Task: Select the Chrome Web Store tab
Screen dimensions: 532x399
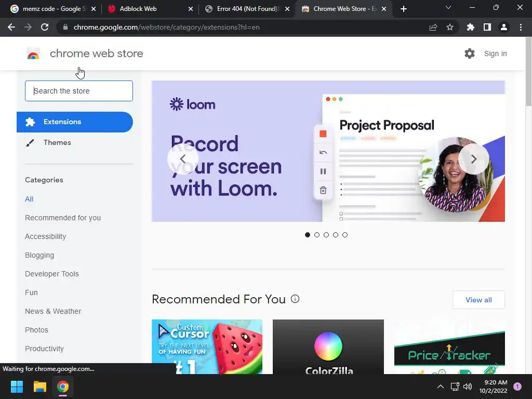Action: click(x=343, y=9)
